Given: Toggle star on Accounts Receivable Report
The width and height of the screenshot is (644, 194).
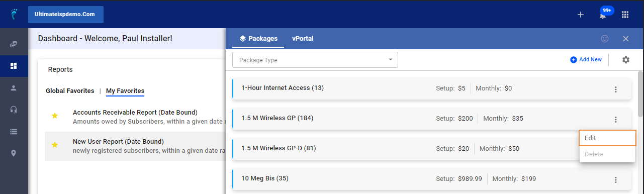Looking at the screenshot, I should (55, 116).
